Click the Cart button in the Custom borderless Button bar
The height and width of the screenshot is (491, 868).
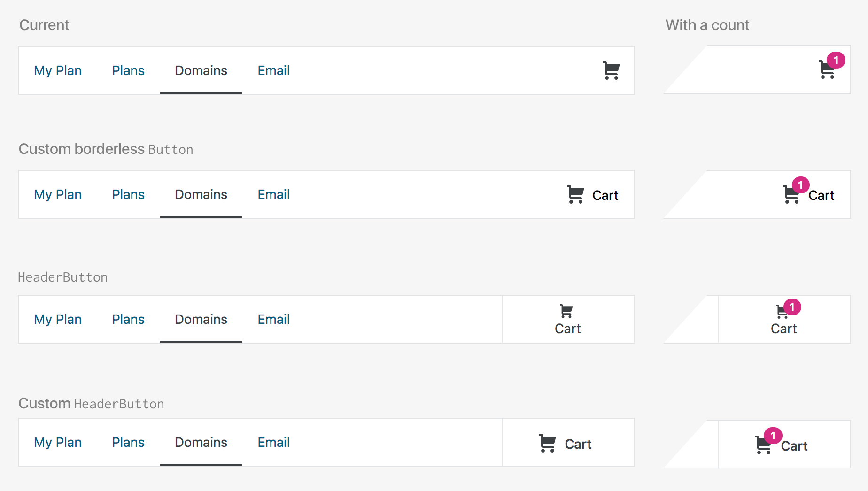point(593,195)
